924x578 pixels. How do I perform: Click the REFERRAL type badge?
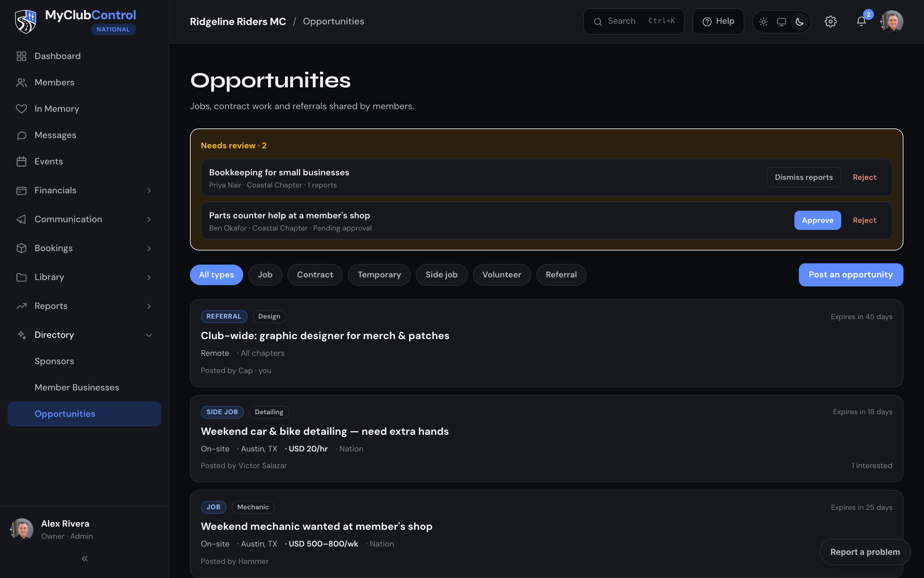coord(224,317)
